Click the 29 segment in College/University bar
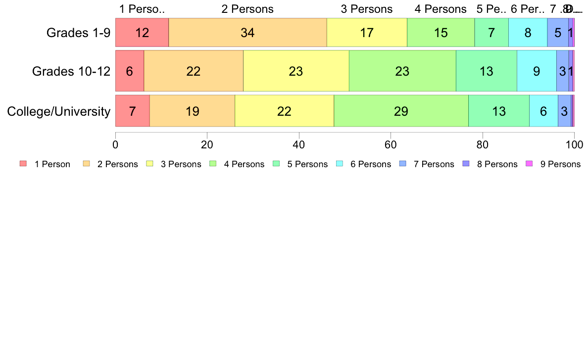Viewport: 588px width, 364px height. [x=401, y=111]
